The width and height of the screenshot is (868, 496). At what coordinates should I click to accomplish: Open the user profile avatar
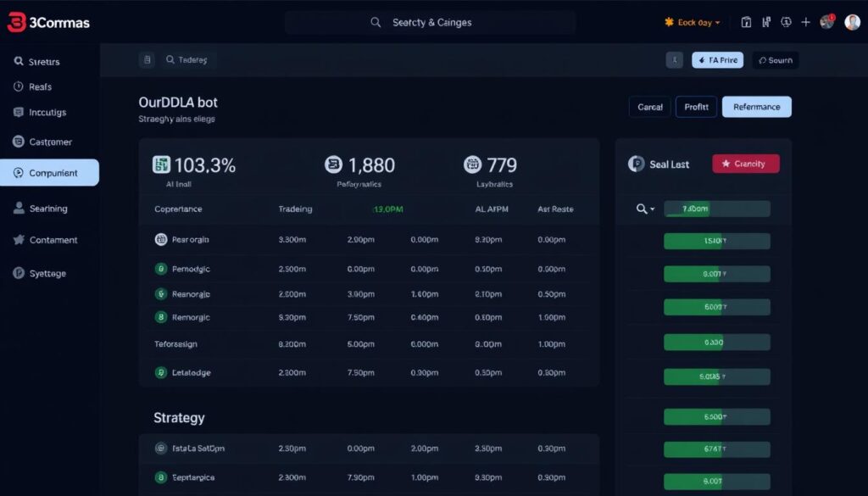(852, 22)
